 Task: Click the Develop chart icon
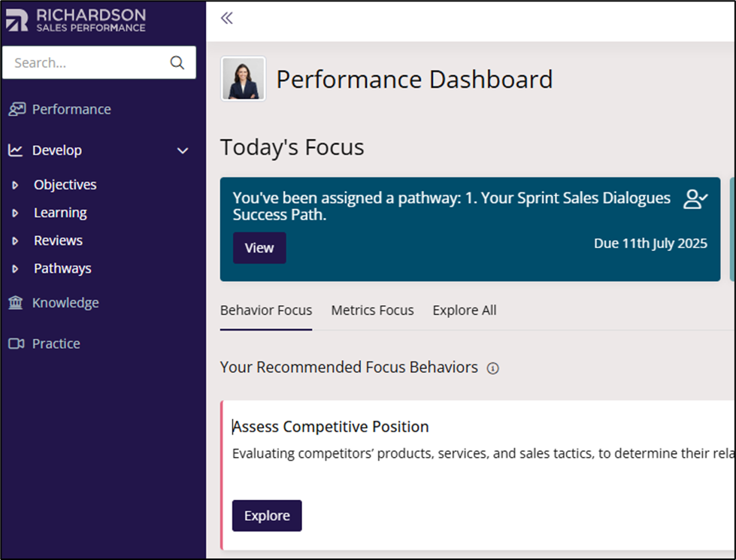click(x=16, y=150)
